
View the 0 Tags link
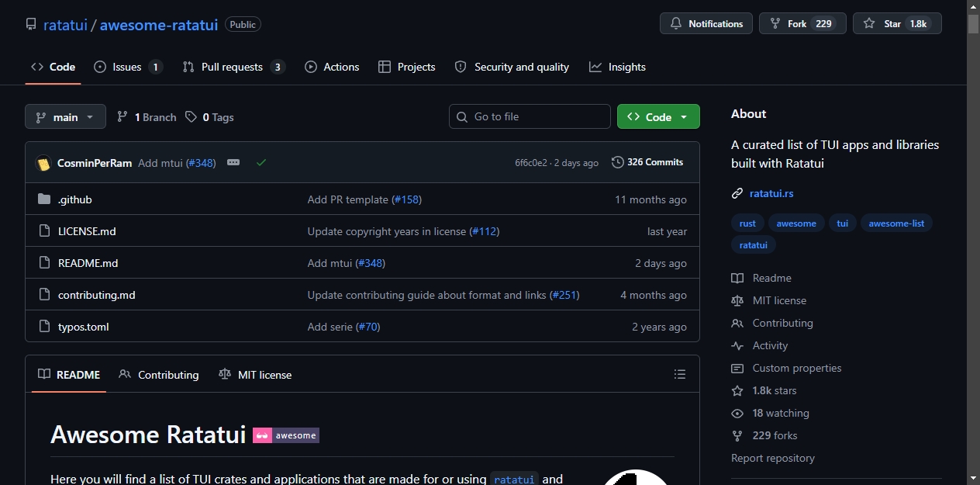[209, 117]
